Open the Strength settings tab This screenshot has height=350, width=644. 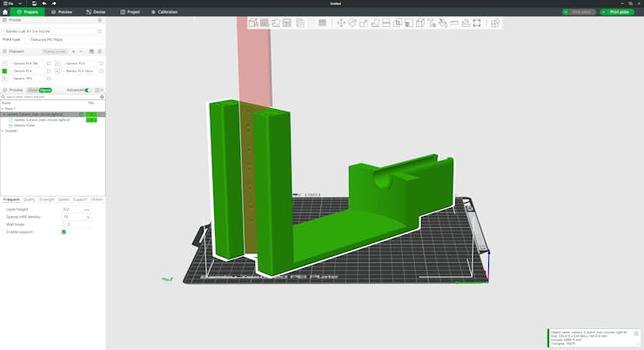[47, 199]
